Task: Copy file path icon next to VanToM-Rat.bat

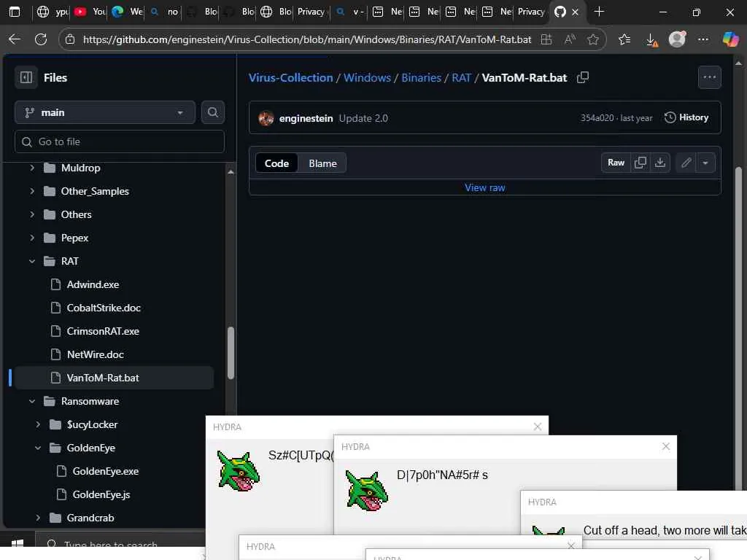Action: click(x=583, y=77)
